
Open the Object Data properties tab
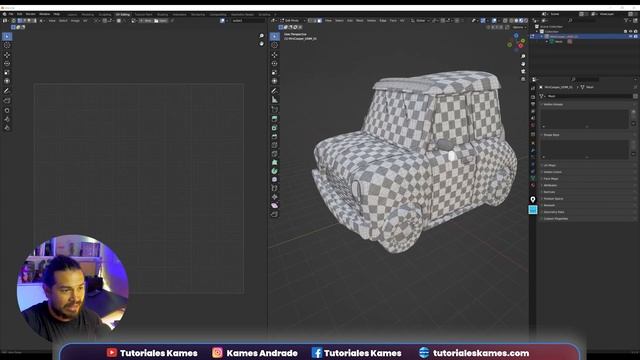point(533,178)
